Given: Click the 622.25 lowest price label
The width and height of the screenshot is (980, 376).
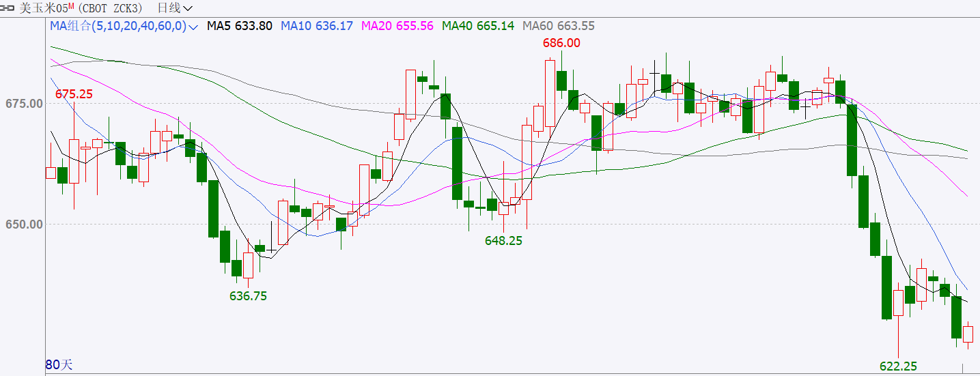Looking at the screenshot, I should 898,366.
